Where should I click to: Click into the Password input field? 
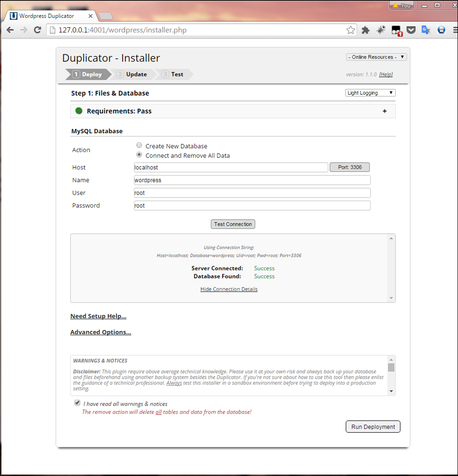click(252, 205)
